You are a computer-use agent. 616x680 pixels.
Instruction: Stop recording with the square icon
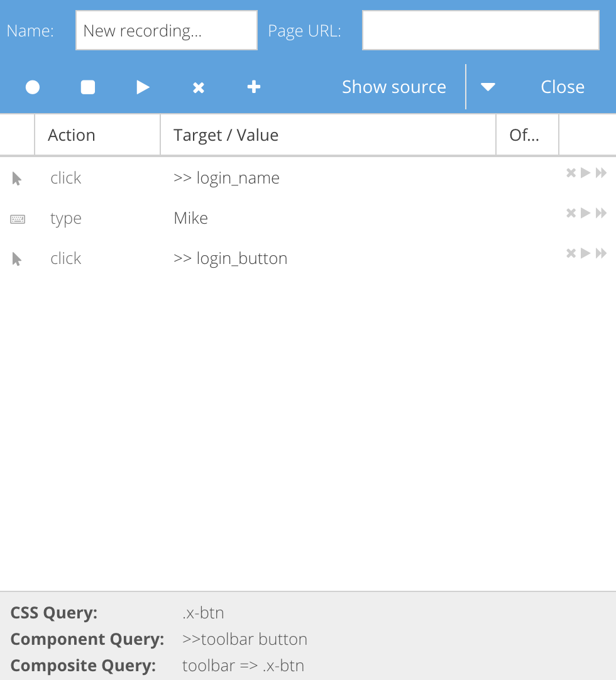(87, 87)
